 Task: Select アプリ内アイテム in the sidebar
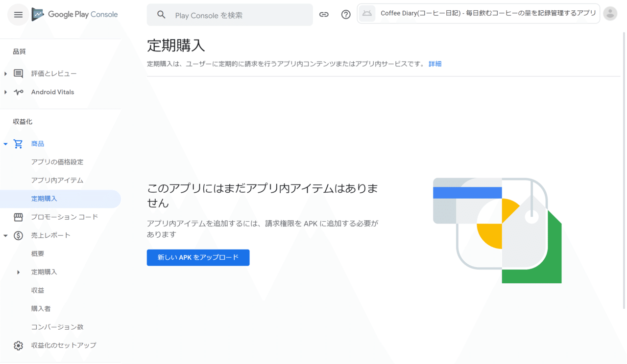[59, 180]
